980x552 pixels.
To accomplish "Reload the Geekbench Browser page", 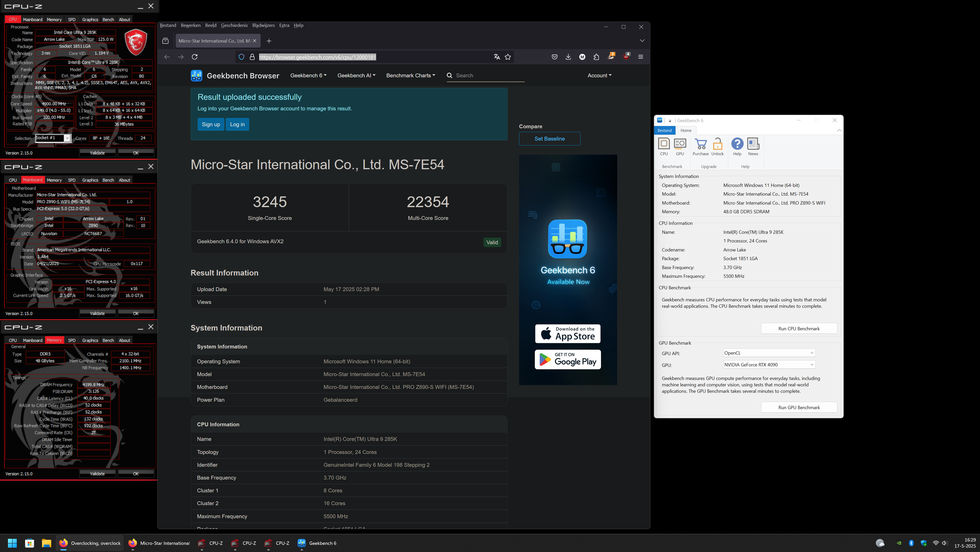I will (195, 57).
